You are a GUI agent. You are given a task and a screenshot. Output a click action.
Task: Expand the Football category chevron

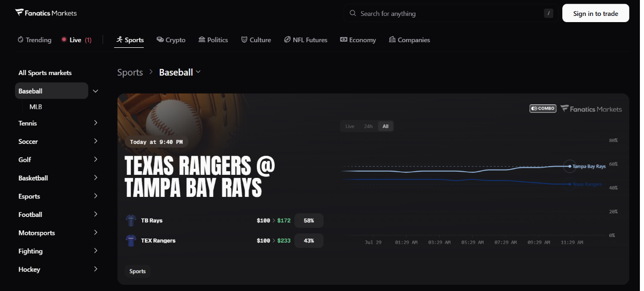click(96, 214)
